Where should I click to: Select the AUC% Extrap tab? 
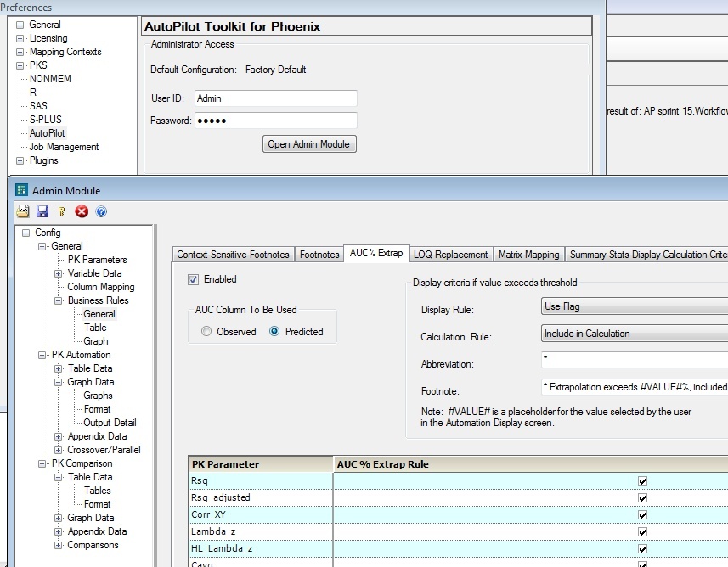click(376, 253)
